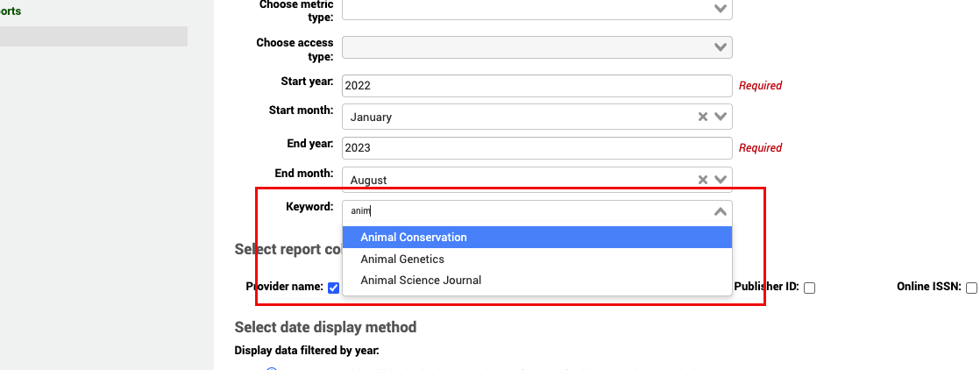Expand End month dropdown arrow
Image resolution: width=980 pixels, height=370 pixels.
[721, 180]
